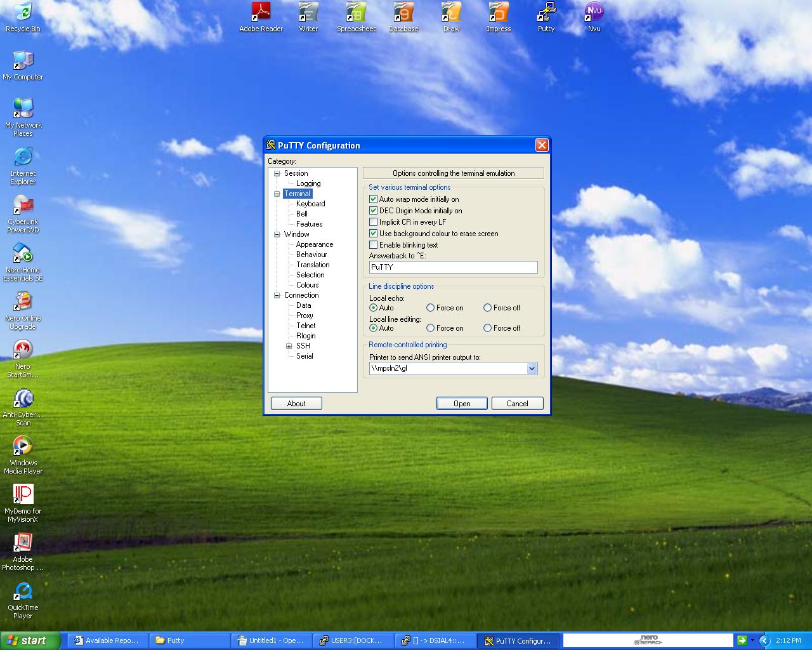Screen dimensions: 812x650
Task: Select the Logging category
Action: pos(308,183)
